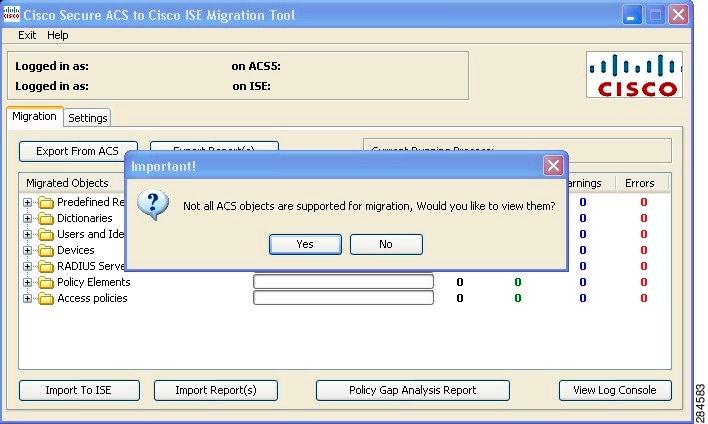Select the Devices tree label
The width and height of the screenshot is (708, 424).
coord(76,250)
